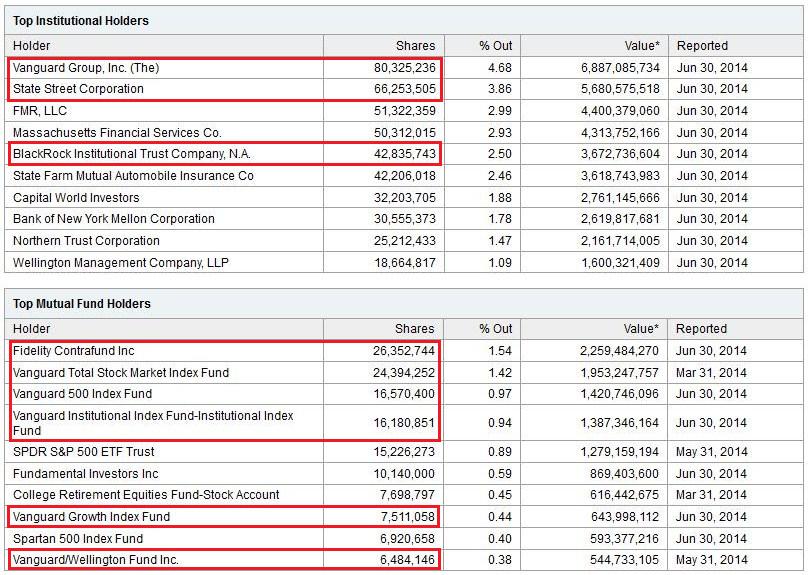Image resolution: width=808 pixels, height=575 pixels.
Task: Click BlackRock Institutional Trust Company, N.A.
Action: point(132,154)
